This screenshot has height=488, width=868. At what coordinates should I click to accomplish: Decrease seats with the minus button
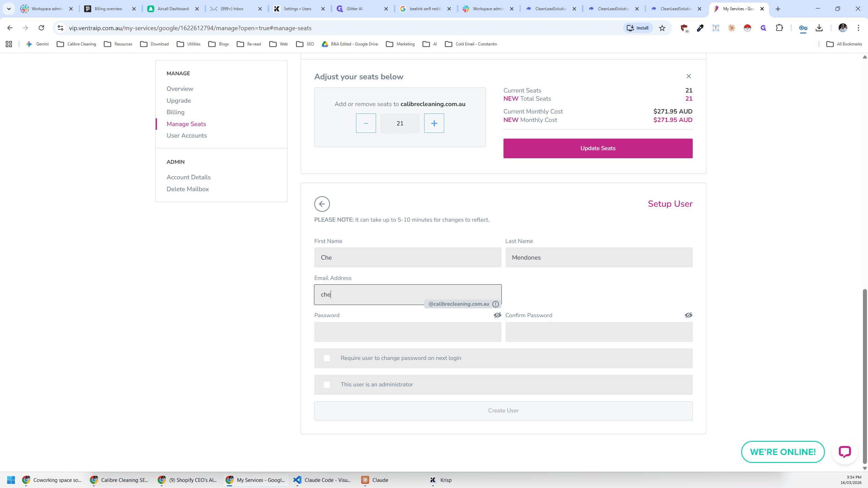[x=366, y=123]
